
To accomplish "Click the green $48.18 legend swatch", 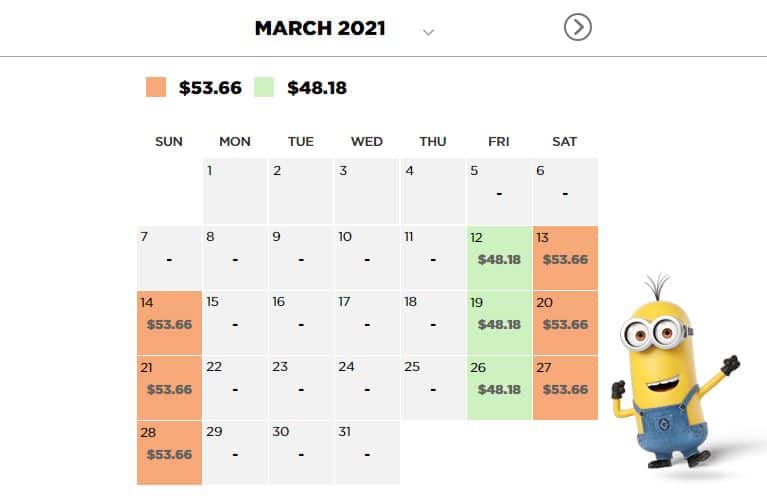I will (264, 87).
